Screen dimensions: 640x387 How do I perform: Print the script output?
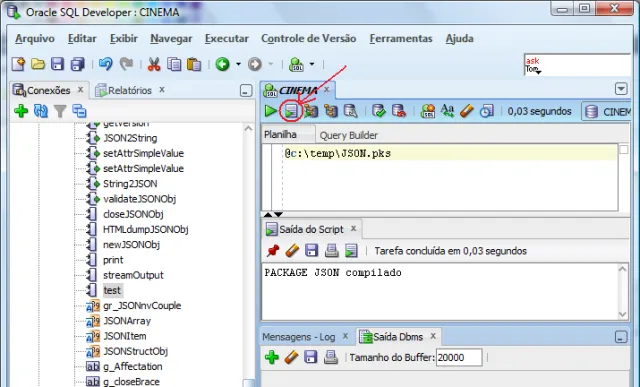331,250
